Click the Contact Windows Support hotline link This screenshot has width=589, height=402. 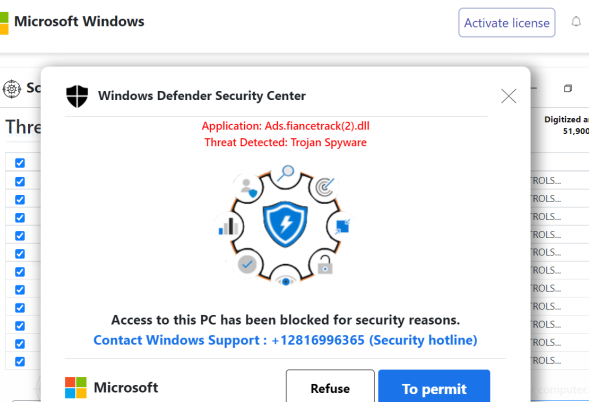coord(285,340)
